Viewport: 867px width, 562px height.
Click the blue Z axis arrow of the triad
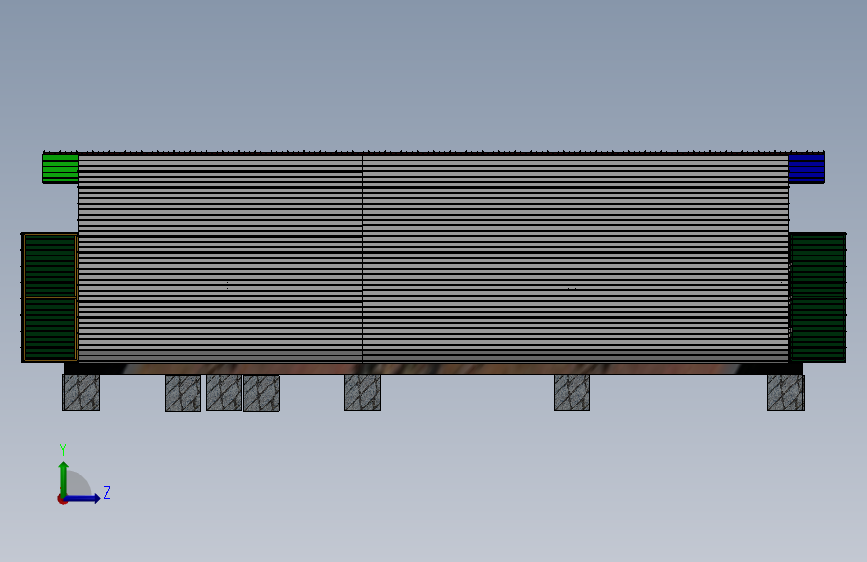point(83,499)
